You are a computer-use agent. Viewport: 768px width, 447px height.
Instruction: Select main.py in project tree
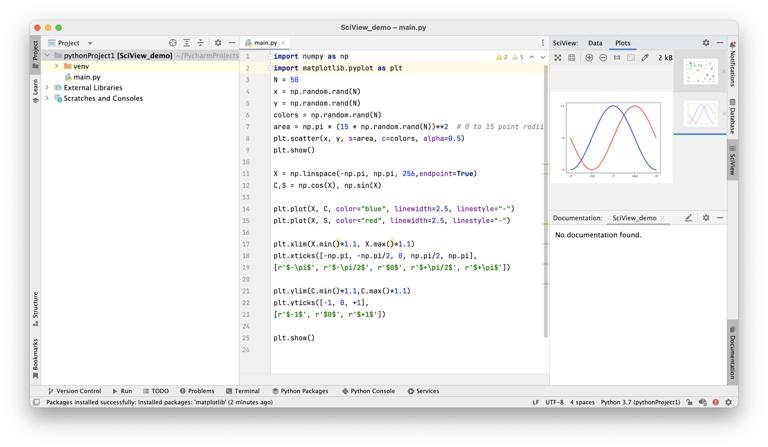coord(87,77)
